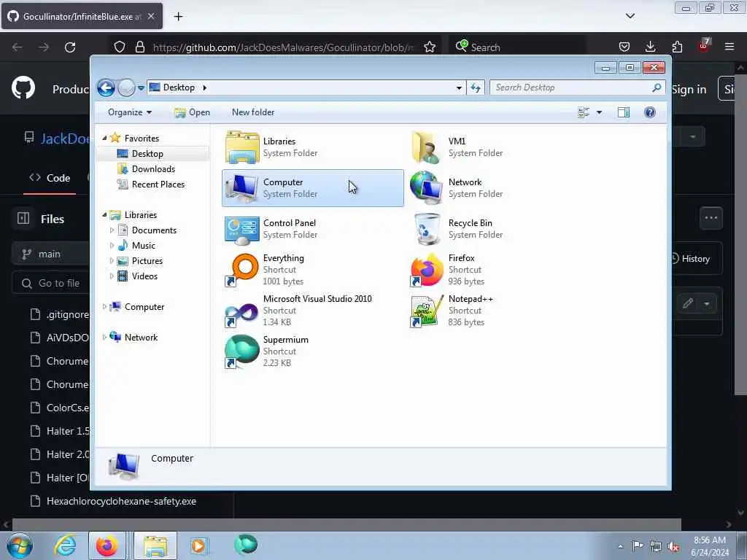
Task: Open the recent pages dropdown arrow
Action: click(141, 87)
